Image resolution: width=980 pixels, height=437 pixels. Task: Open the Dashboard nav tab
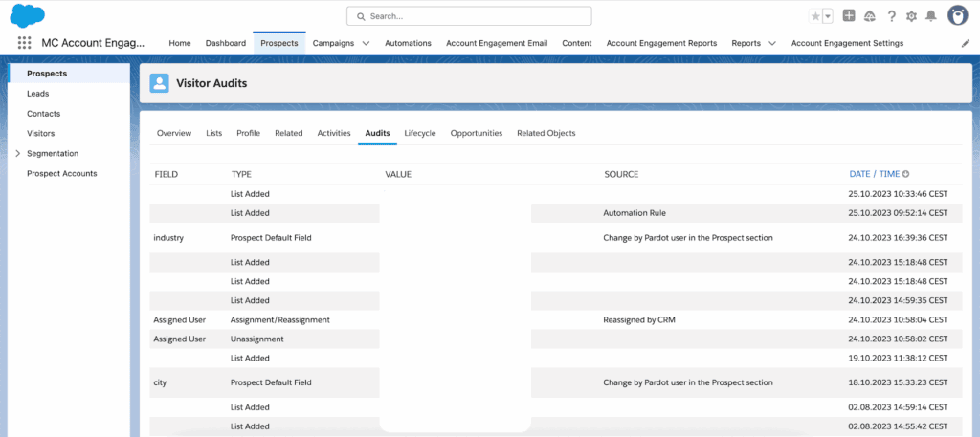click(x=226, y=43)
